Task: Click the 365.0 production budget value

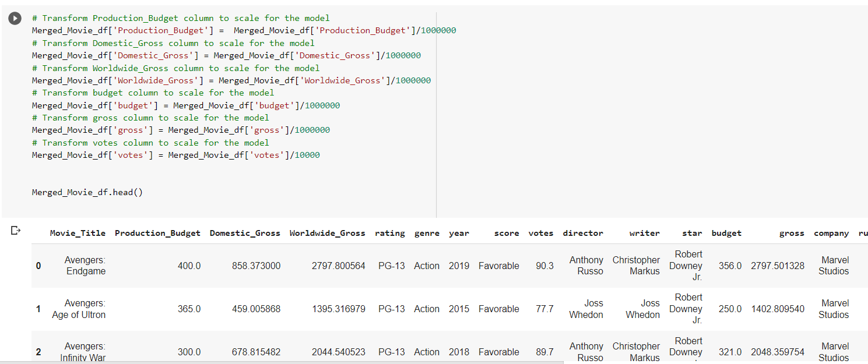Action: point(189,309)
